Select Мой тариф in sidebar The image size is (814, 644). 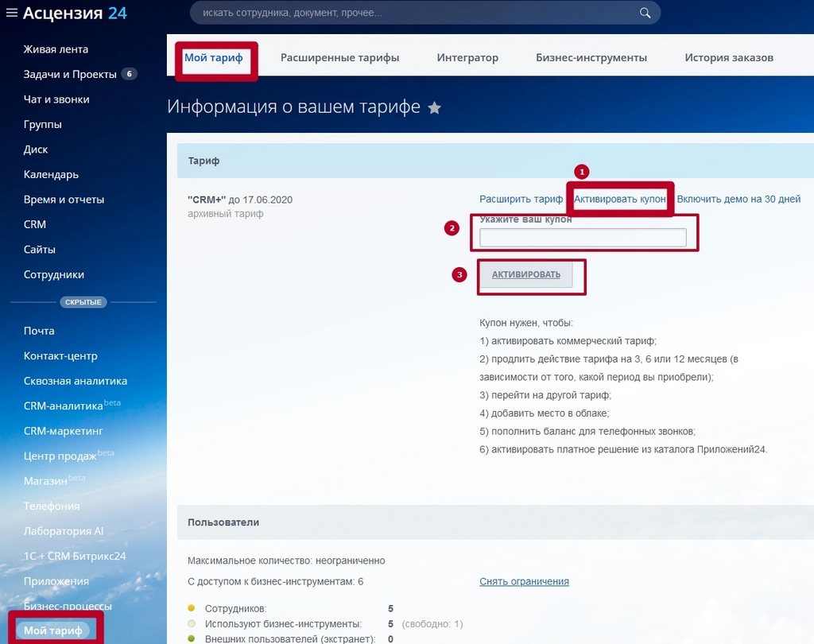(53, 630)
